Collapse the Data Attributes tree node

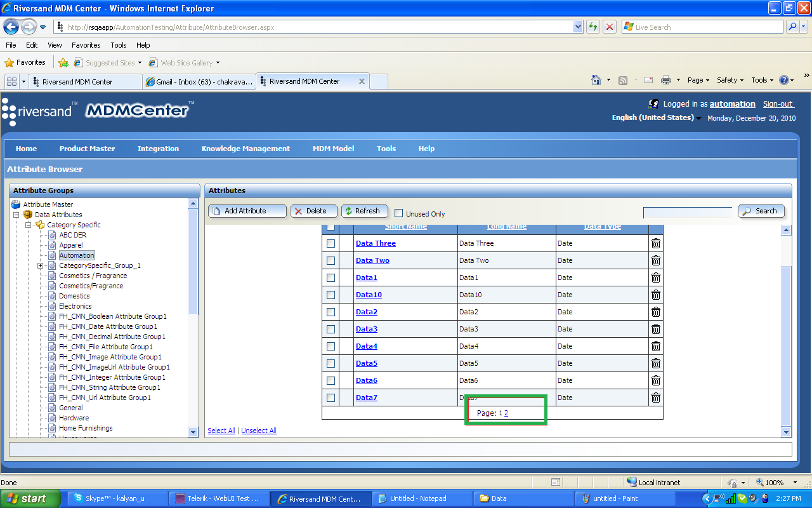(x=16, y=215)
